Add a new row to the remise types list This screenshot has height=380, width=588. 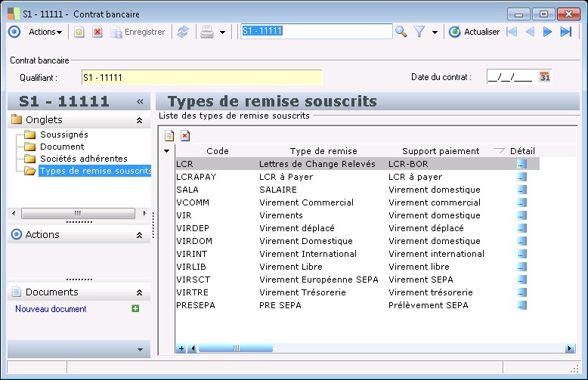tap(170, 135)
